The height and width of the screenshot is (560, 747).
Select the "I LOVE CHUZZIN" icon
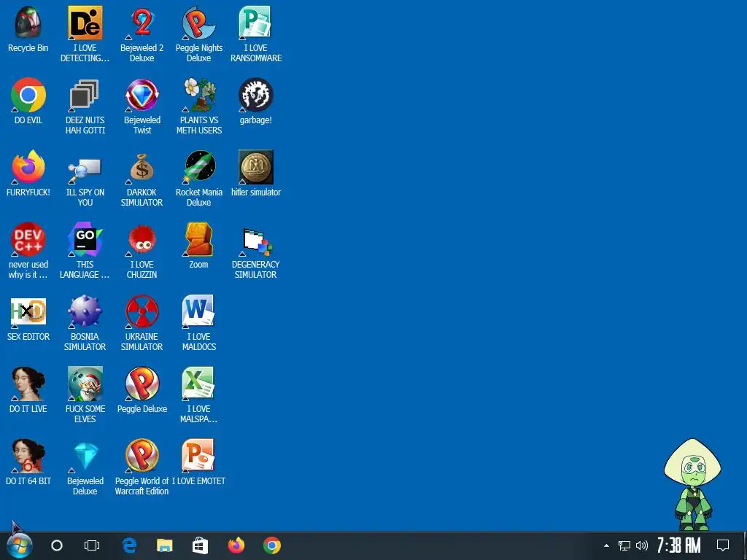142,241
